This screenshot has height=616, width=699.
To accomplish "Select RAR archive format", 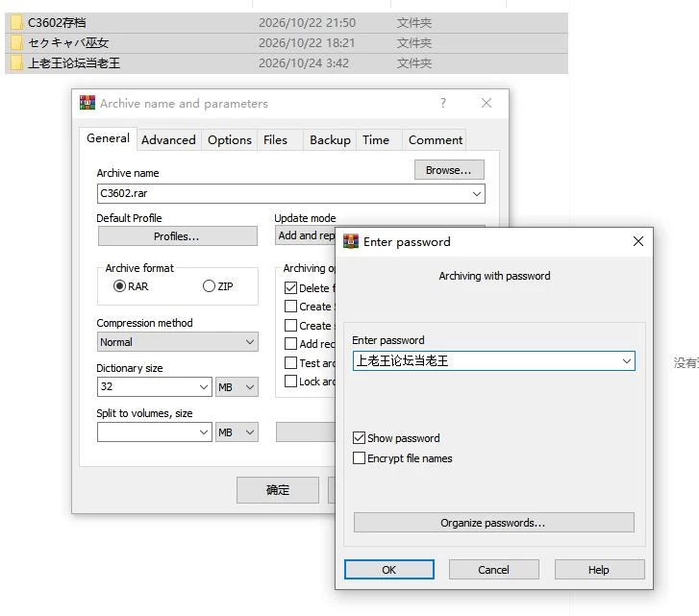I will [x=119, y=286].
